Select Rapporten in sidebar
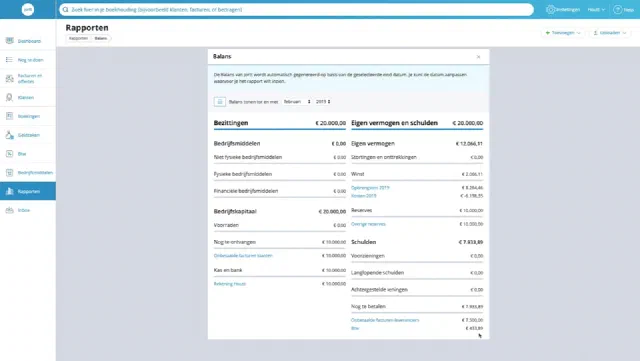The width and height of the screenshot is (640, 361). pos(28,191)
